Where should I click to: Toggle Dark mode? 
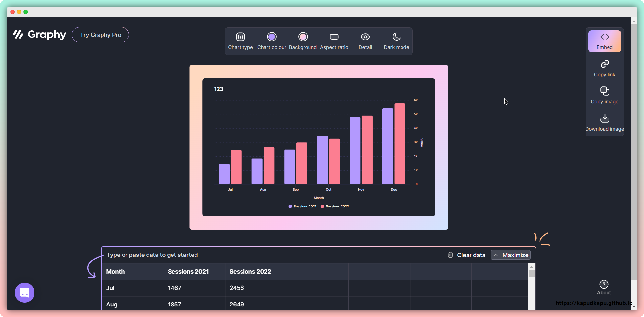pos(396,41)
